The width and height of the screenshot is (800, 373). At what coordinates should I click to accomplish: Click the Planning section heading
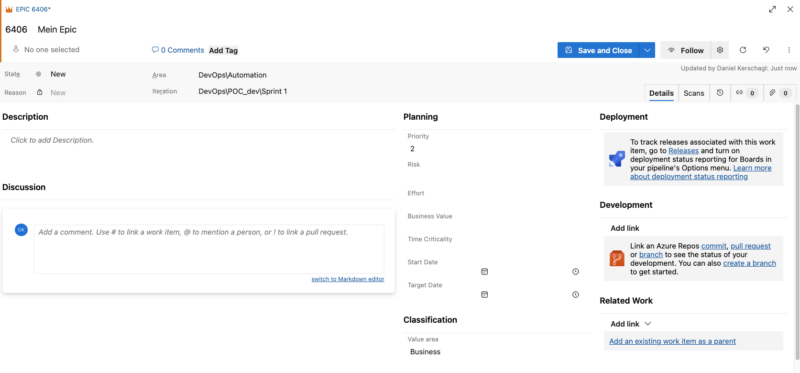tap(420, 117)
